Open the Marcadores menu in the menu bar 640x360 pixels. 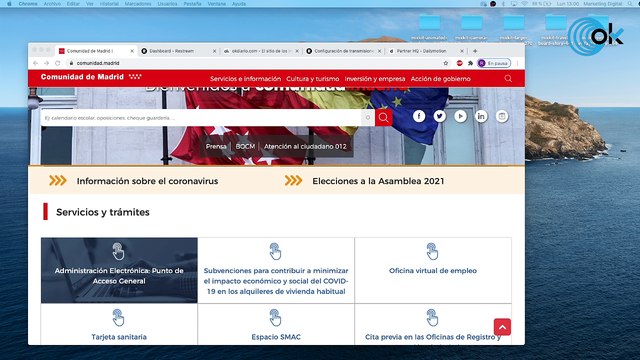(x=138, y=4)
